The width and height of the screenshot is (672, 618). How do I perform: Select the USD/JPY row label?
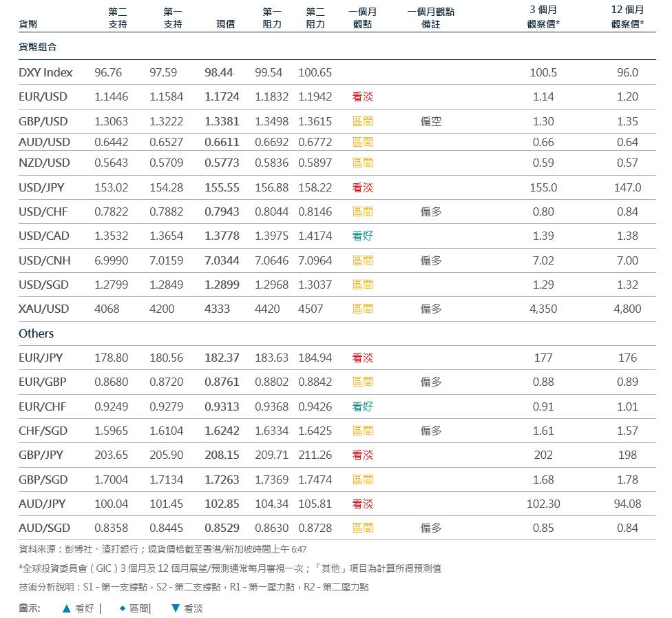click(x=43, y=187)
